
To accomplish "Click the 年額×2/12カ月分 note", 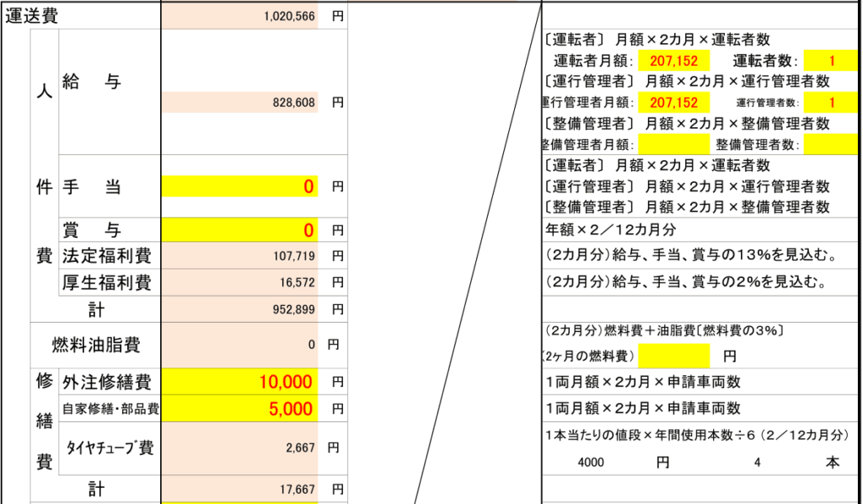I will point(610,229).
